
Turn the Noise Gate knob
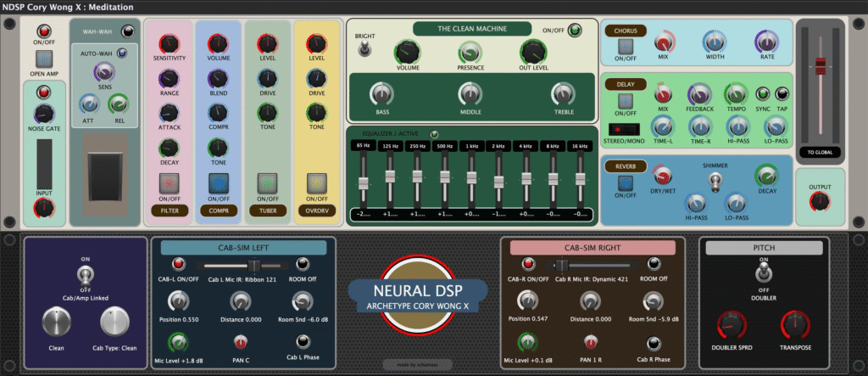tap(43, 113)
